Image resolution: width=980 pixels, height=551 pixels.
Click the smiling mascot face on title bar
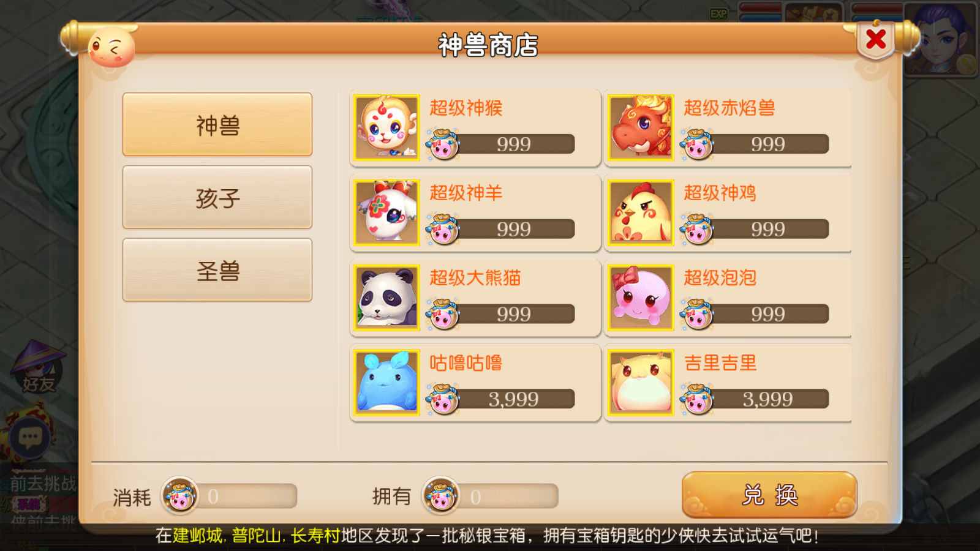pos(111,47)
